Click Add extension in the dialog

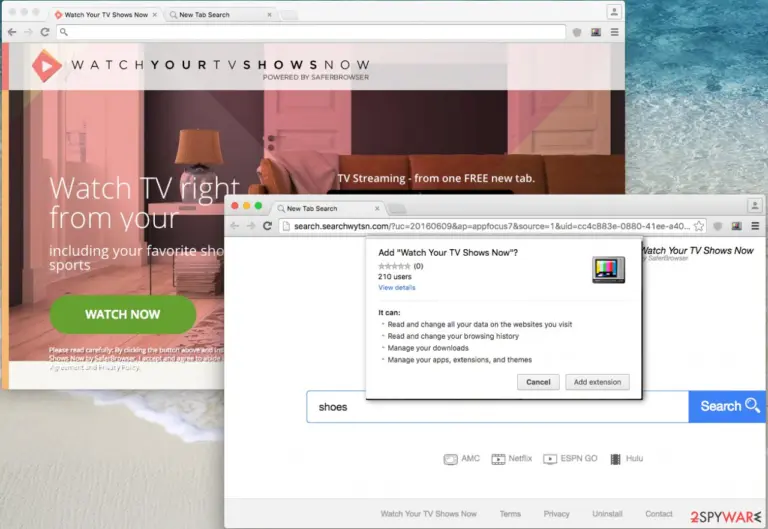click(598, 382)
